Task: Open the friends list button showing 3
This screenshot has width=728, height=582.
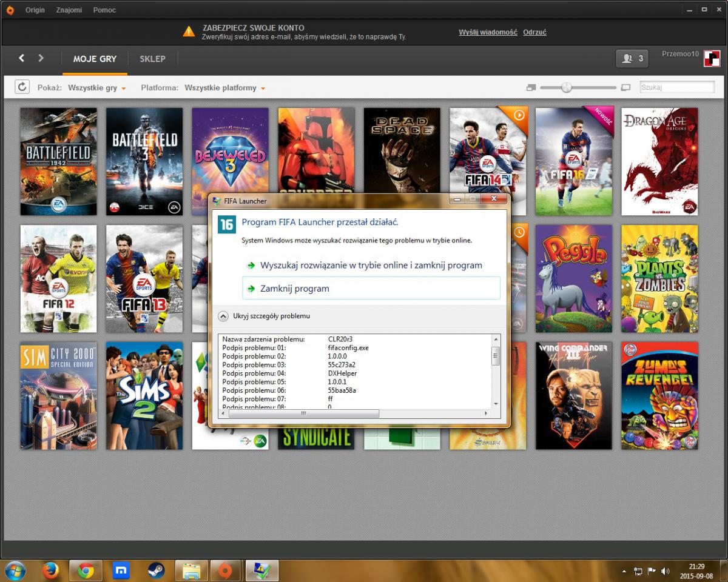Action: click(x=632, y=59)
